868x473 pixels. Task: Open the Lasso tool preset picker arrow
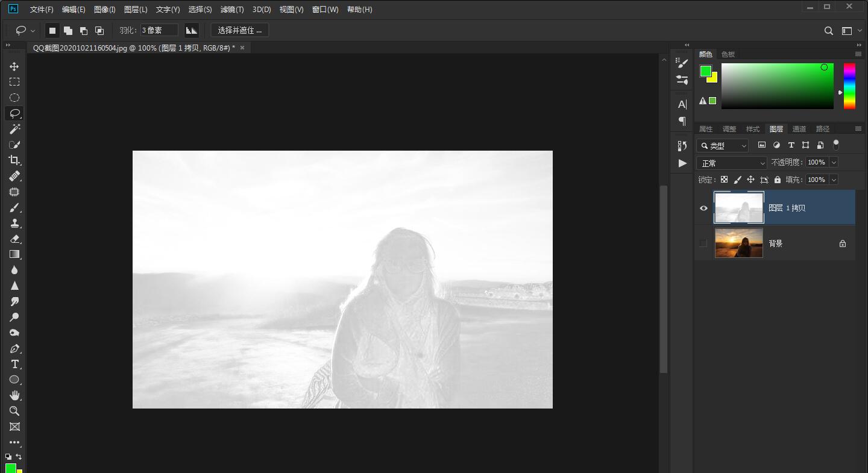pos(33,31)
